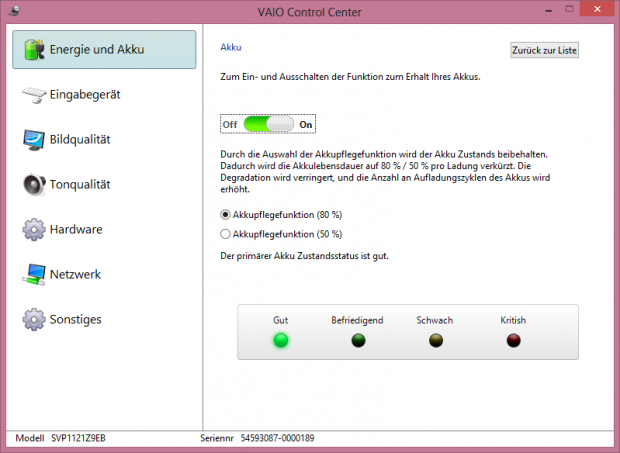Select the Bildqualität monitor icon
This screenshot has height=453, width=620.
(34, 139)
